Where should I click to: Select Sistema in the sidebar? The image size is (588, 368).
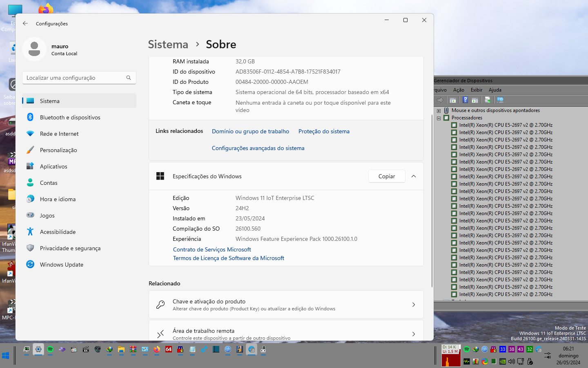click(79, 101)
